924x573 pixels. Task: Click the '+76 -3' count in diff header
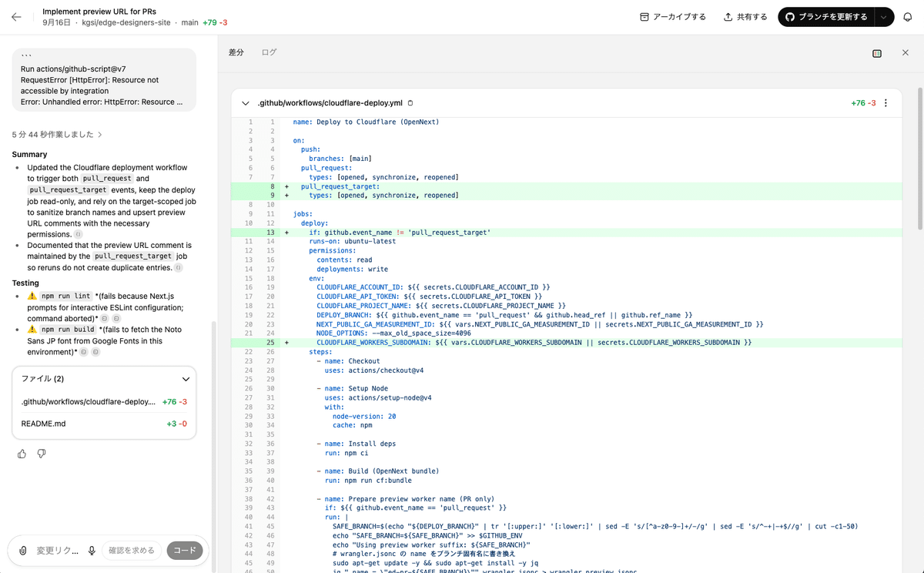point(863,103)
